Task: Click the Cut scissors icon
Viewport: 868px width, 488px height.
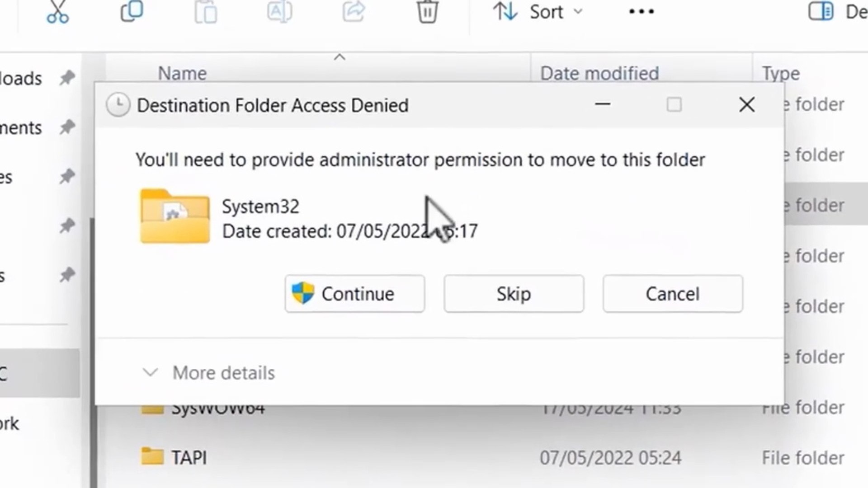Action: pos(57,12)
